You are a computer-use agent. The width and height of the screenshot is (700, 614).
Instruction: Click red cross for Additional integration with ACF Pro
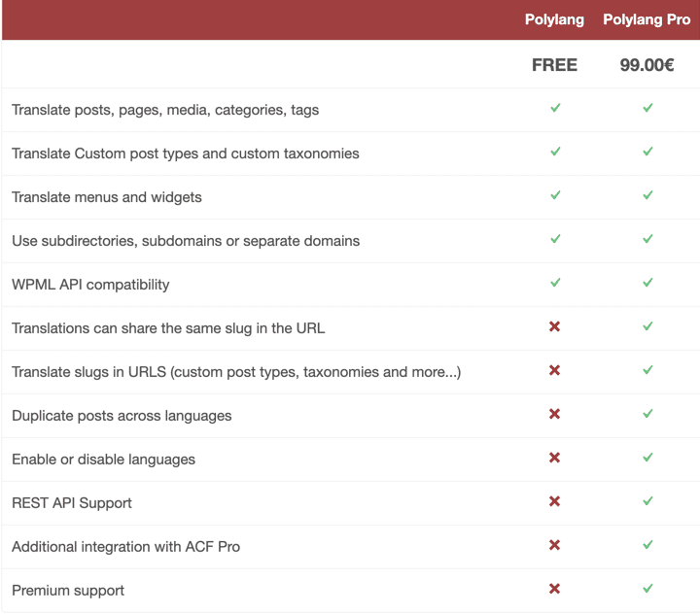[555, 545]
